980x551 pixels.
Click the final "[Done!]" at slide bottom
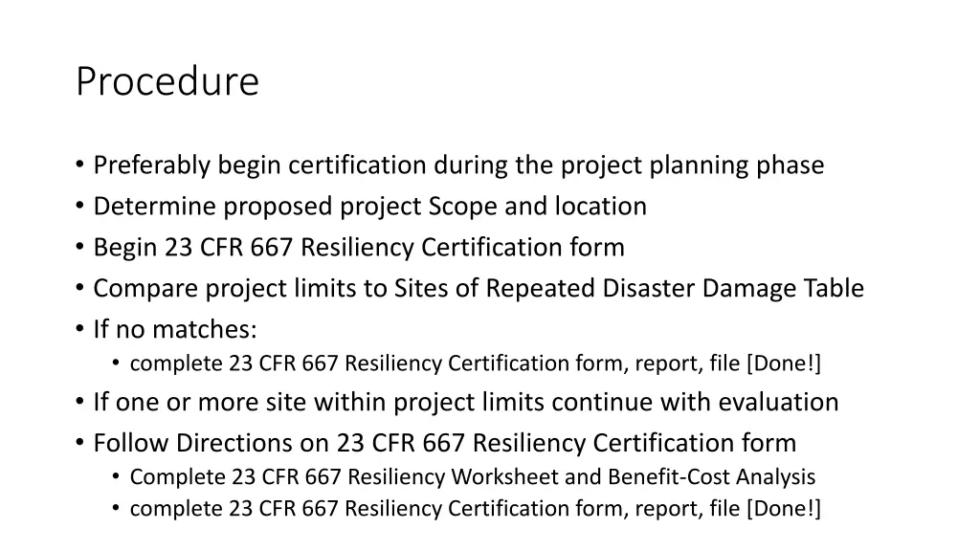pos(784,509)
